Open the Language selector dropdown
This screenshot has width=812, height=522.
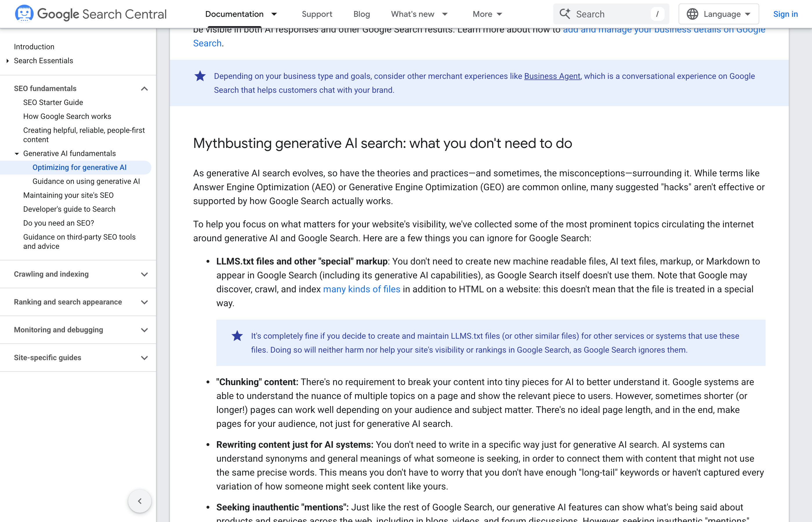[718, 14]
